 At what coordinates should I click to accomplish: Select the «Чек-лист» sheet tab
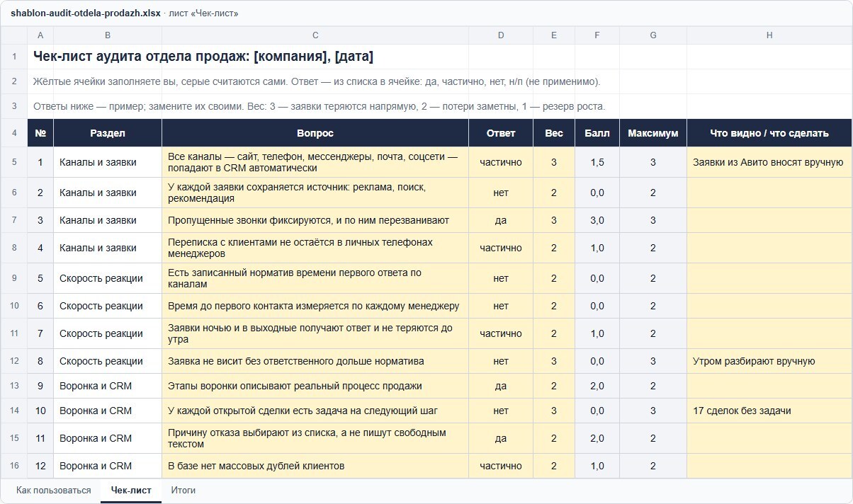click(x=131, y=491)
